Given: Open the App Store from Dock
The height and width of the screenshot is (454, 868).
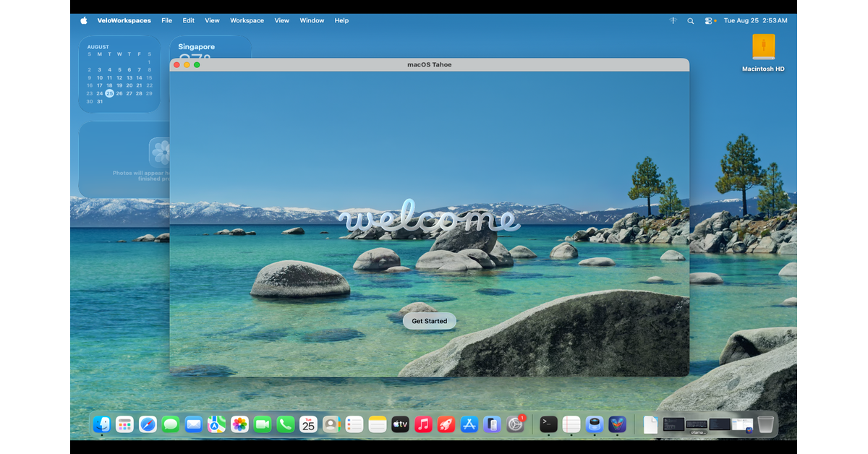Looking at the screenshot, I should click(469, 424).
